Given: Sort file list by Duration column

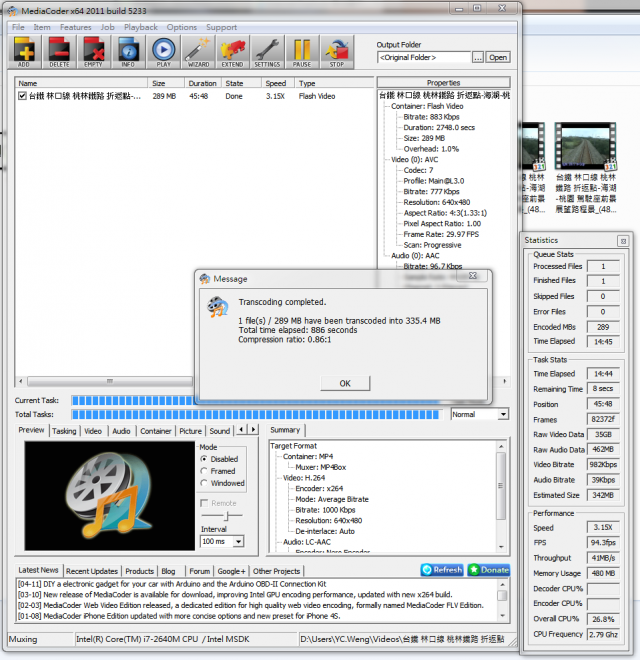Looking at the screenshot, I should [202, 83].
